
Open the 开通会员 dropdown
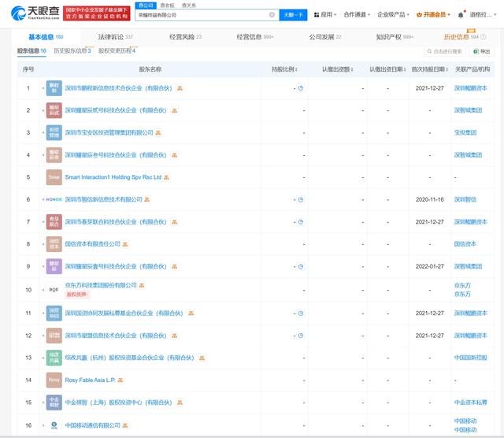(x=433, y=15)
